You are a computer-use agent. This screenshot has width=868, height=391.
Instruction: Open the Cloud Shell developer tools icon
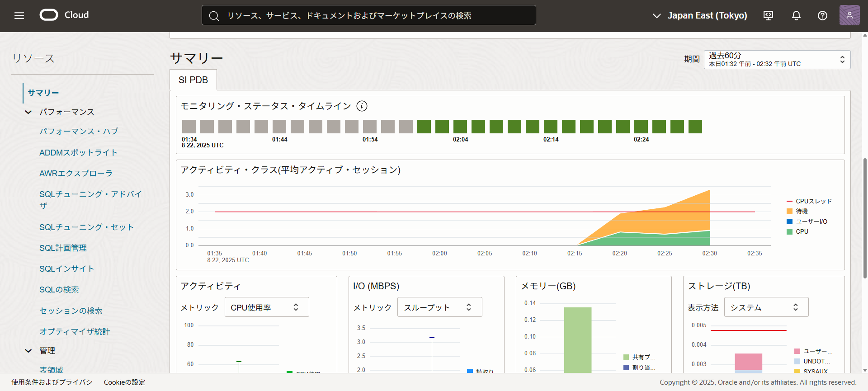point(768,15)
